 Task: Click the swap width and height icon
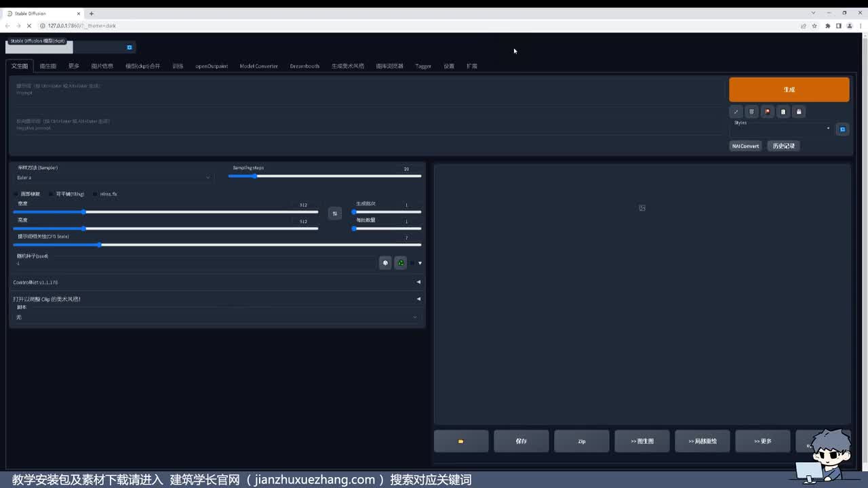[334, 213]
